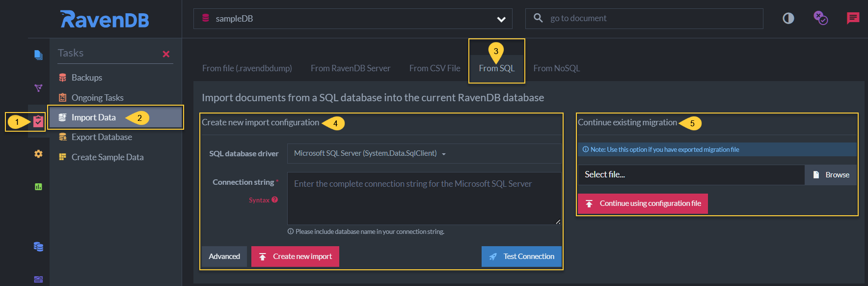Viewport: 868px width, 286px height.
Task: Click the 'Import documents from a SQL database' title
Action: click(x=373, y=98)
